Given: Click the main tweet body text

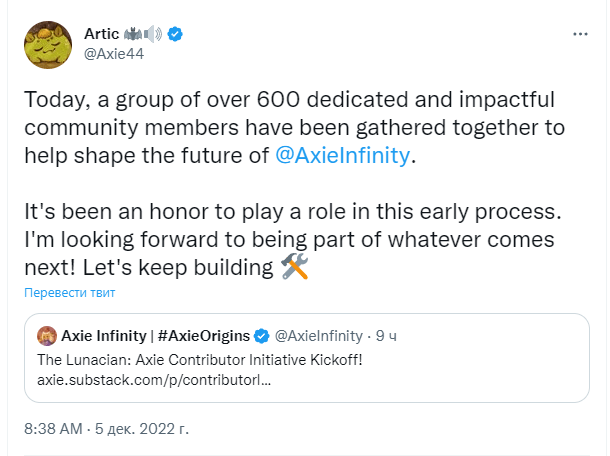Looking at the screenshot, I should click(x=294, y=183).
